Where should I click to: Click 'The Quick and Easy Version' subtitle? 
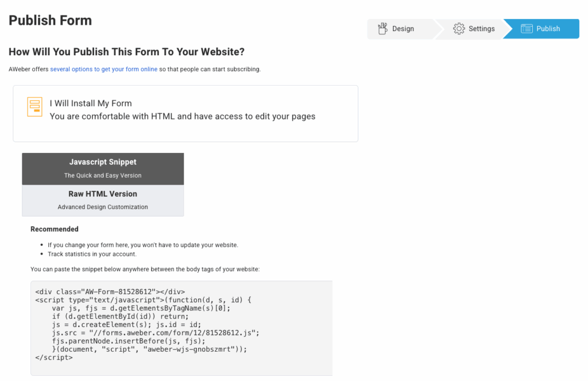click(103, 175)
